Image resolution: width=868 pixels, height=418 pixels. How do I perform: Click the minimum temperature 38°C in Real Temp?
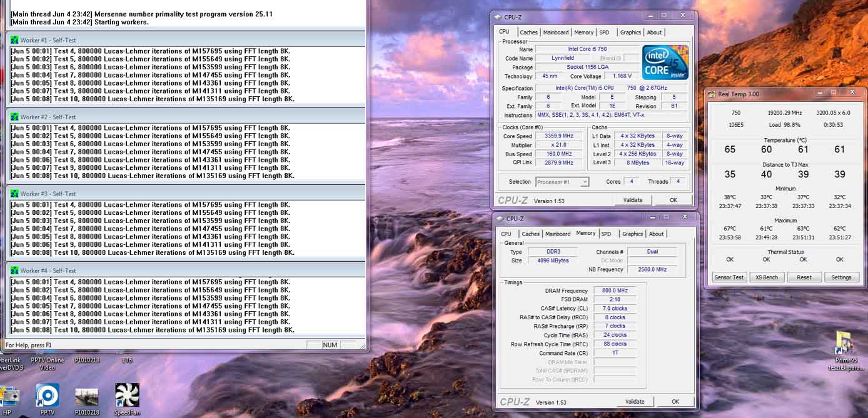(x=730, y=197)
